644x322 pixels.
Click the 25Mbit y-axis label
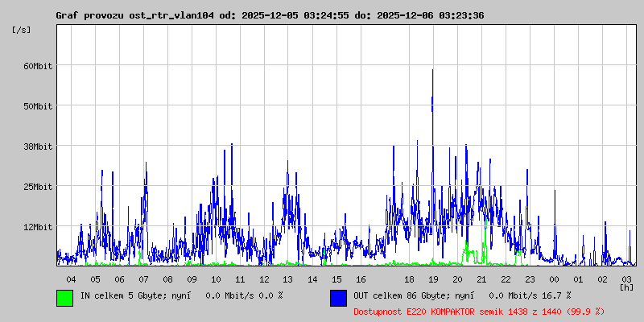pyautogui.click(x=38, y=187)
